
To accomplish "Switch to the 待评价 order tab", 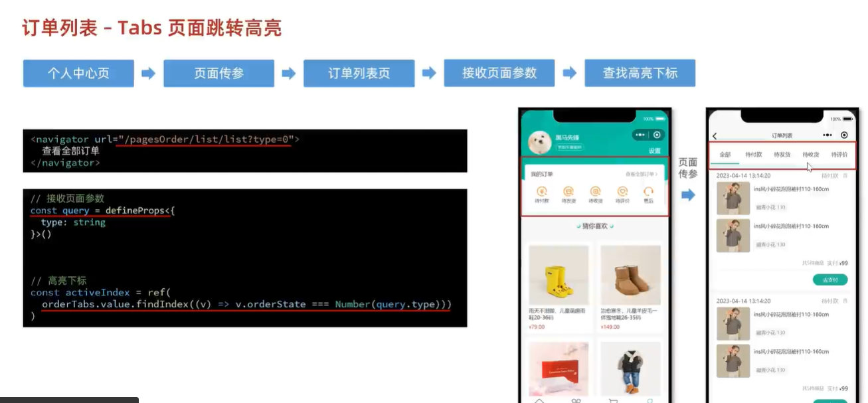I will 839,155.
